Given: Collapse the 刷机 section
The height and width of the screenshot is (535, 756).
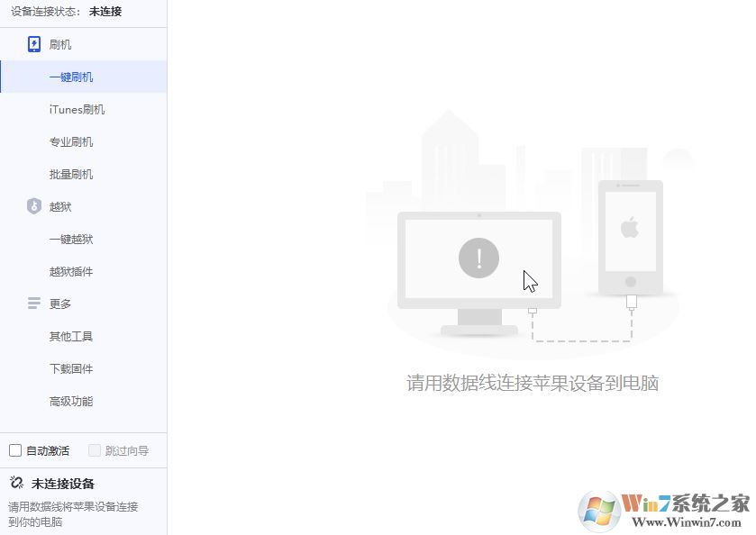Looking at the screenshot, I should [x=59, y=43].
